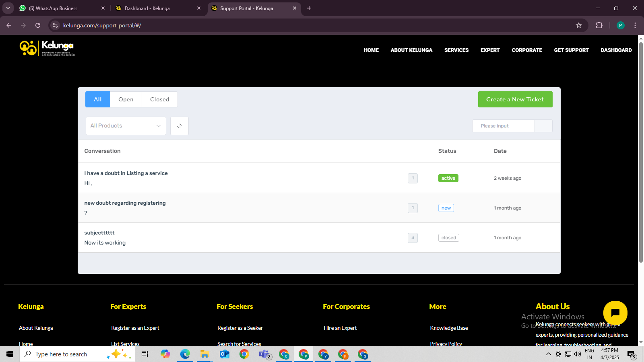The width and height of the screenshot is (644, 362).
Task: Click the closed status badge
Action: [x=448, y=238]
